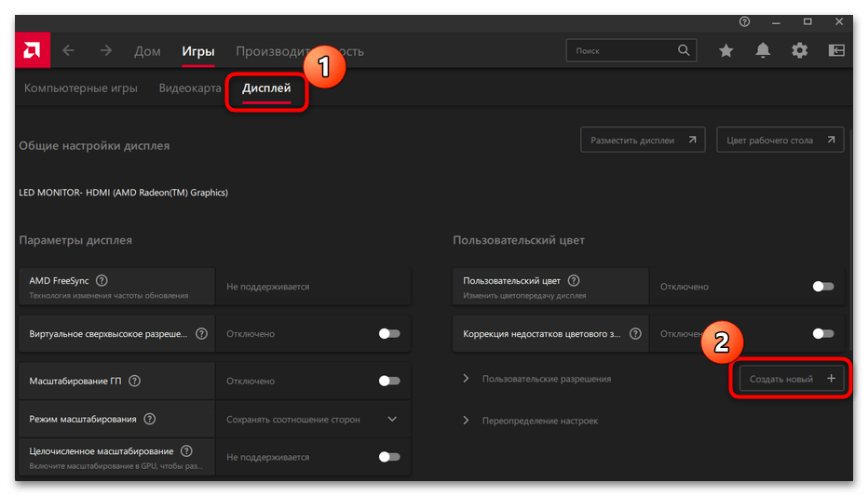
Task: Click Разместить дисплеи button
Action: (x=643, y=140)
